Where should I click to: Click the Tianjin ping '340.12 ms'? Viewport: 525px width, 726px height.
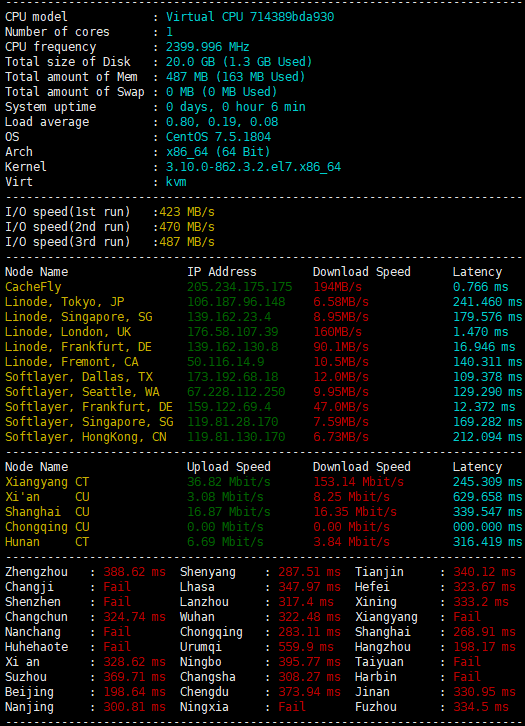(x=484, y=572)
